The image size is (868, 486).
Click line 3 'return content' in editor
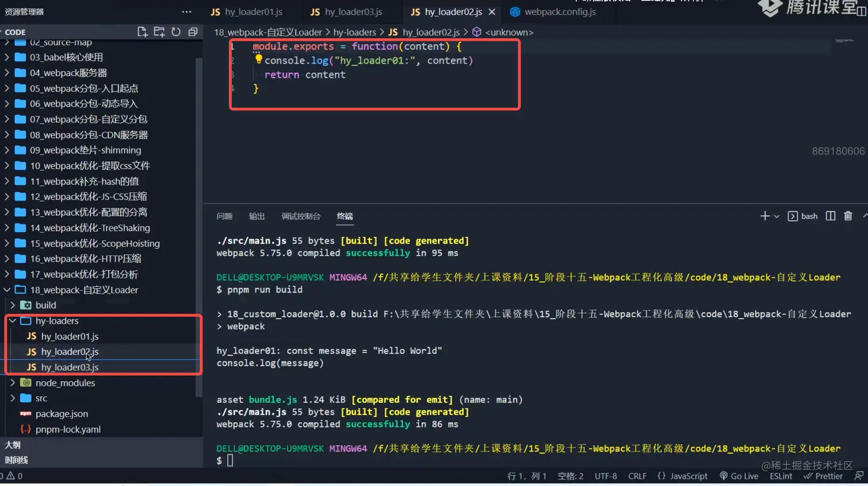pos(305,75)
